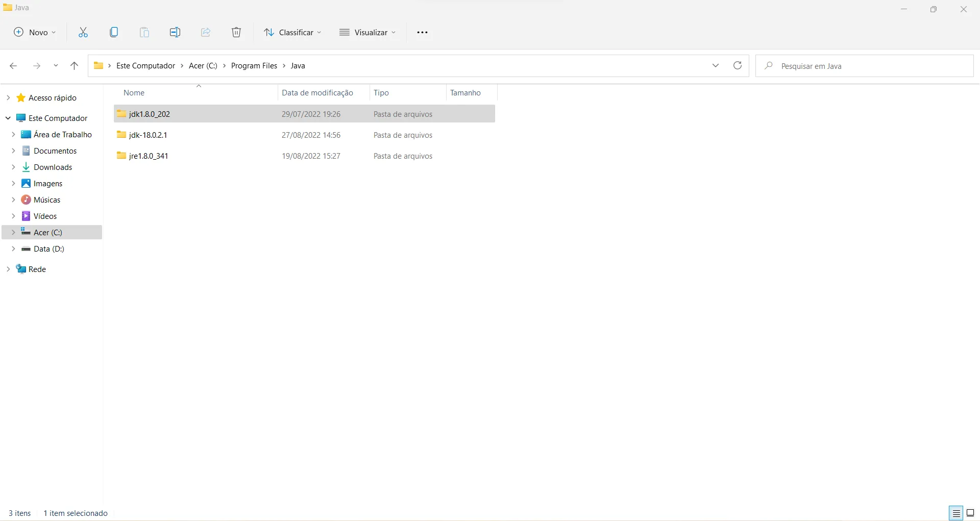
Task: Click the Refresh icon beside address bar
Action: click(x=738, y=66)
